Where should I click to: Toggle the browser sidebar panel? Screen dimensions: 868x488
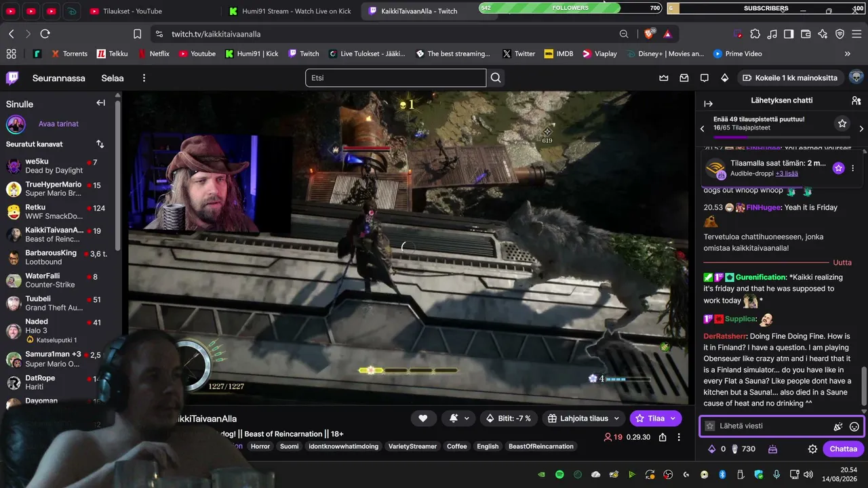tap(789, 34)
